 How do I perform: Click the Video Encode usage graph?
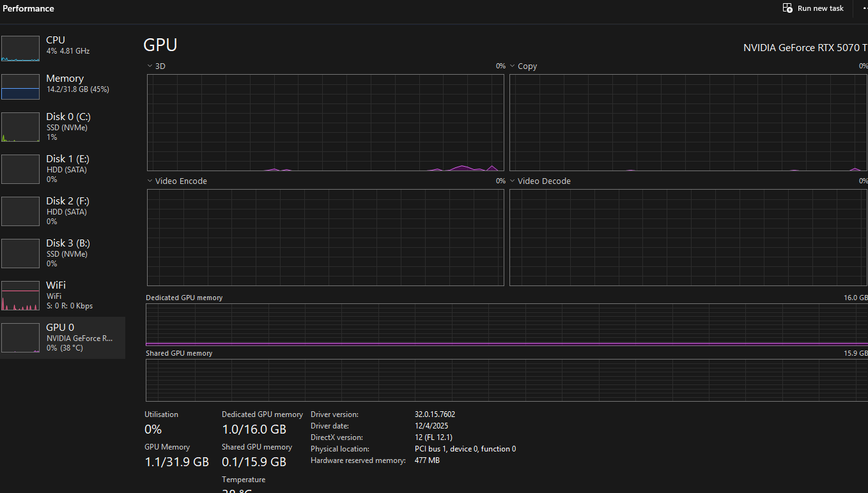[x=325, y=238]
